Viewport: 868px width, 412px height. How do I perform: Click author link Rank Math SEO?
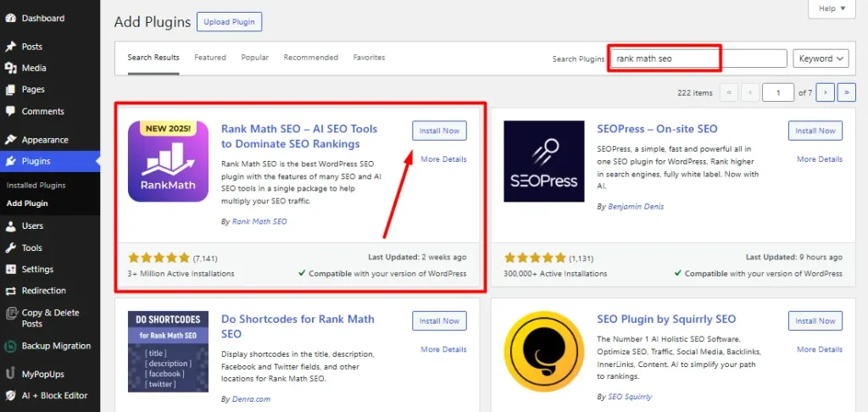click(x=259, y=221)
